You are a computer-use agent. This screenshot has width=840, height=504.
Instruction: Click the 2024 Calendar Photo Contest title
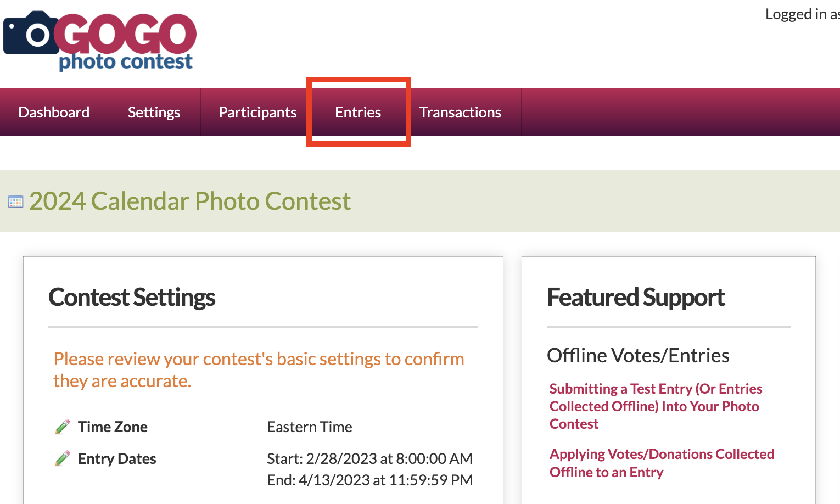189,201
